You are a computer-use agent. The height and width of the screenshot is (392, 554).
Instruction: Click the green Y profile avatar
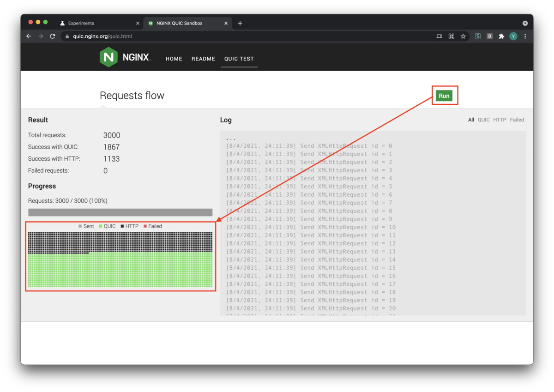(513, 36)
